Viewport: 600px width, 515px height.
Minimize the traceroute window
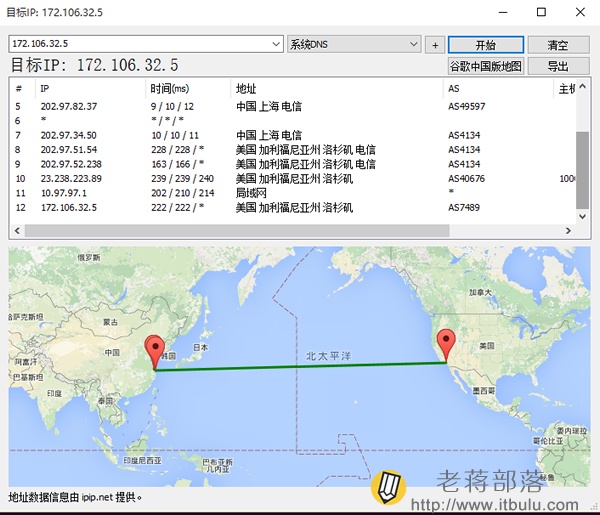[x=503, y=12]
